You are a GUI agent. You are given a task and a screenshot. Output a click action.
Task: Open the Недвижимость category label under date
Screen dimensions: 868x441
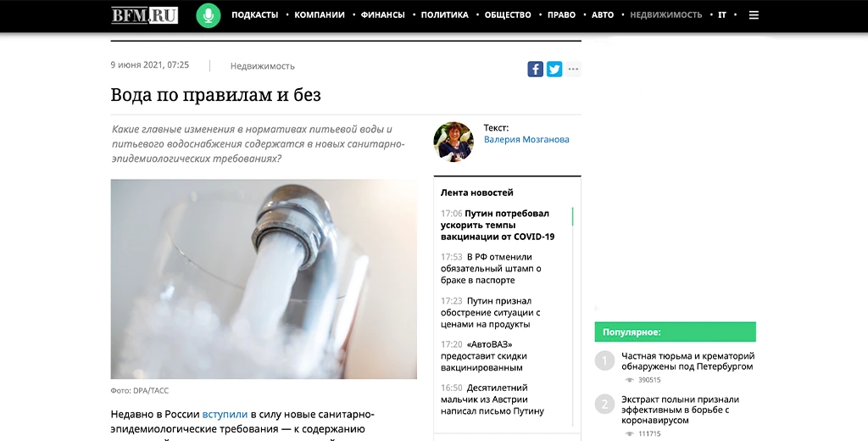(x=263, y=66)
